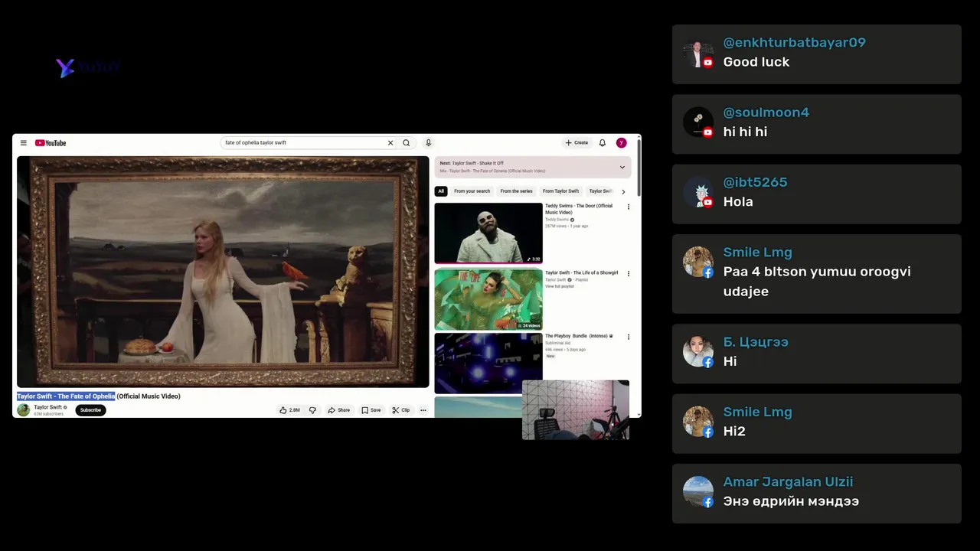Clear the search box with the X icon
The height and width of the screenshot is (551, 980).
point(390,143)
